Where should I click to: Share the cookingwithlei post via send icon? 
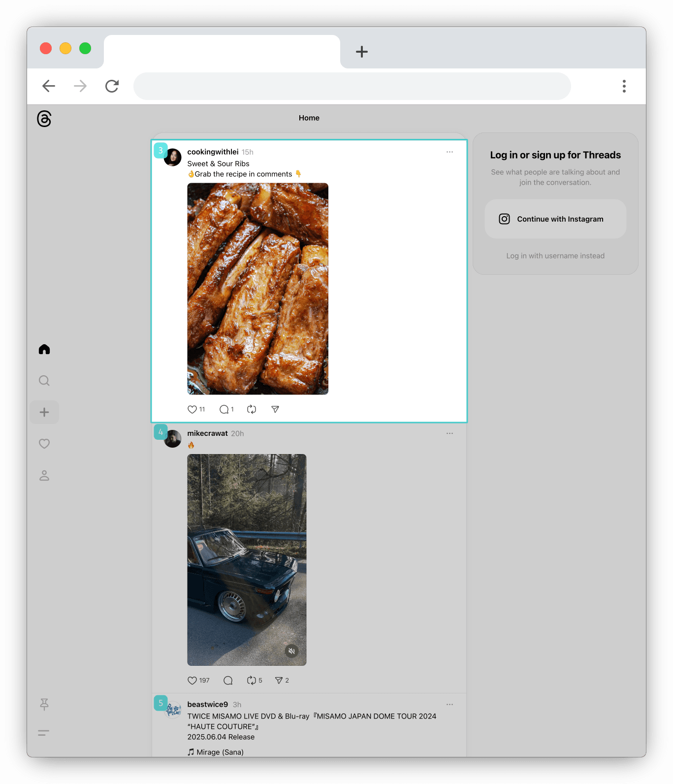(x=275, y=409)
